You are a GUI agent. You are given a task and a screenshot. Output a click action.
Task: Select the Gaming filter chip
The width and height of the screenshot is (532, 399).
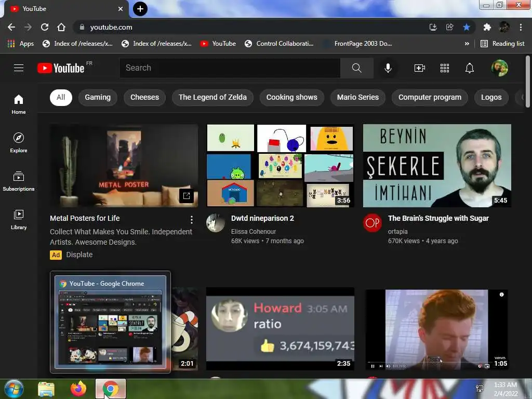tap(98, 97)
